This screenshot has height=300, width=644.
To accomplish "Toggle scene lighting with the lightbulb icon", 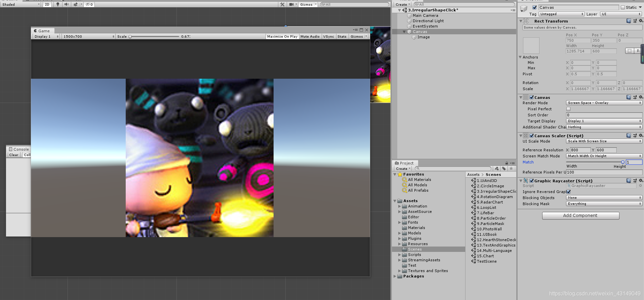I will (58, 4).
